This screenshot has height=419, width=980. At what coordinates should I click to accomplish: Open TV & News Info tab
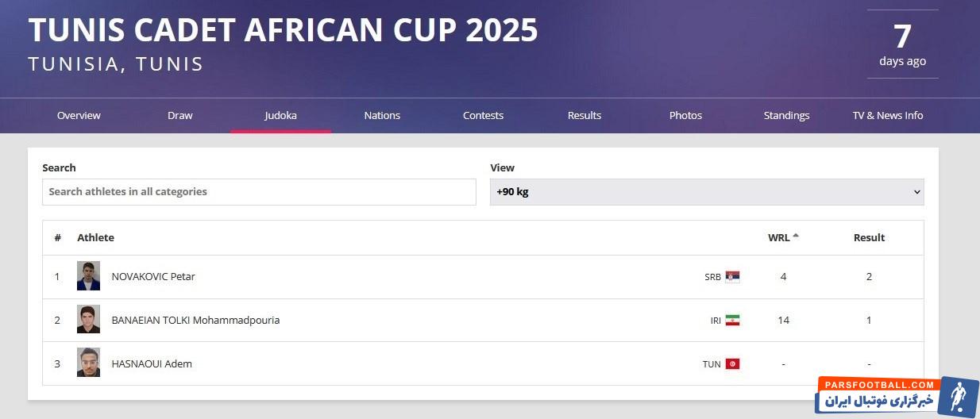click(888, 116)
